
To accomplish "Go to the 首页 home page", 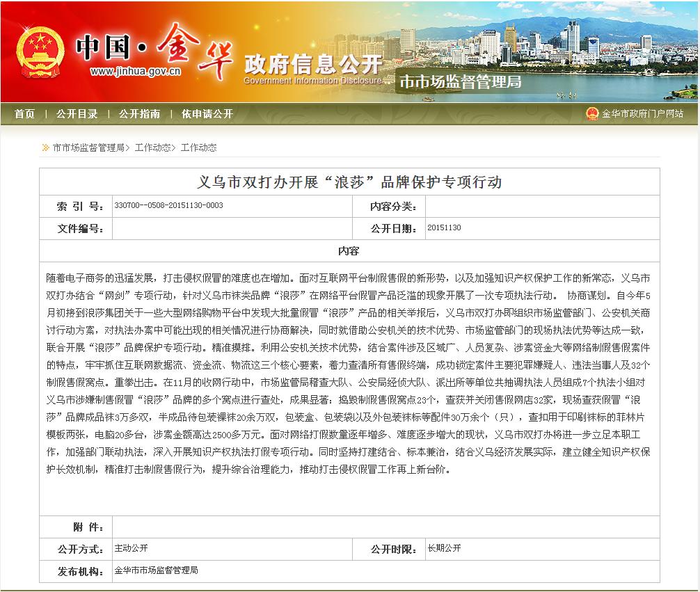I will pos(24,114).
